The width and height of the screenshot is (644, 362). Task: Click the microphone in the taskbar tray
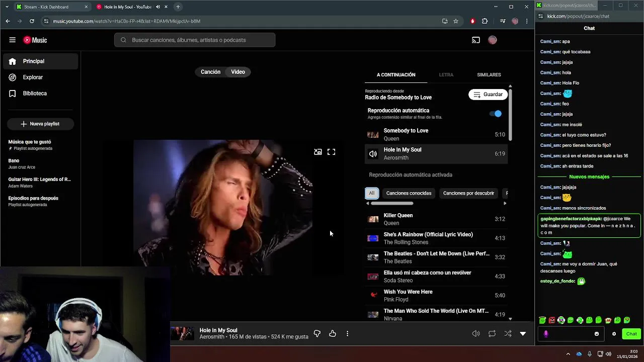[x=590, y=354]
